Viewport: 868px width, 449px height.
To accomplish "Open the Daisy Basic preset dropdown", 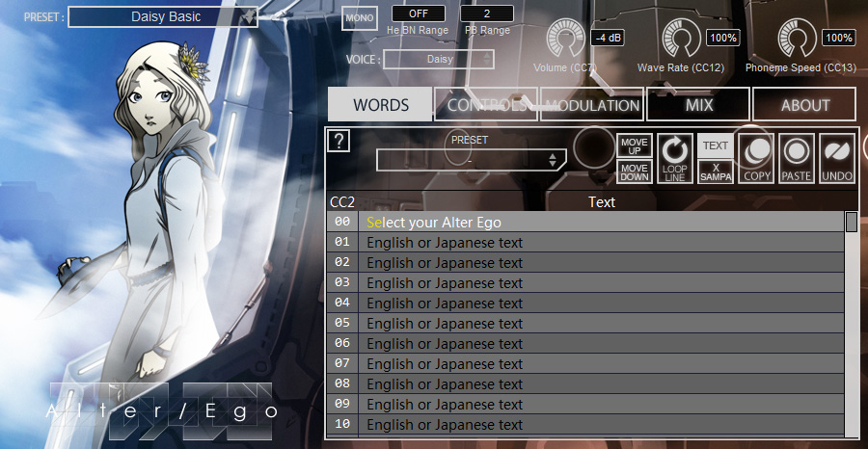I will click(163, 16).
